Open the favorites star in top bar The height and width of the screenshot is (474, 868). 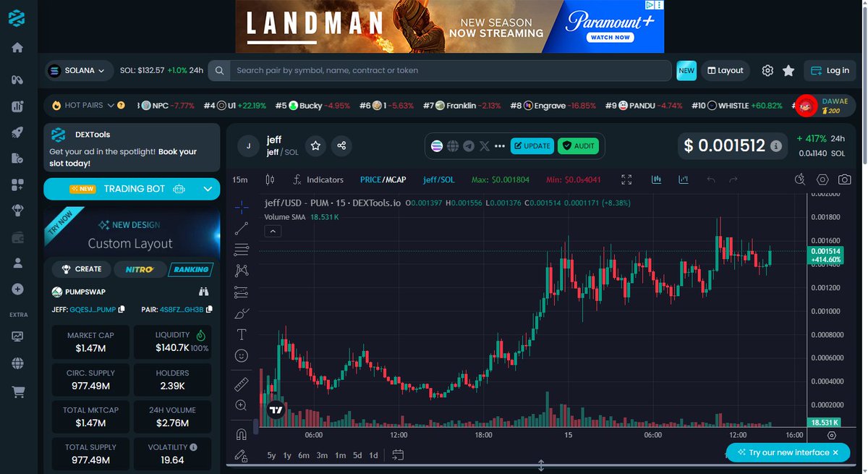[788, 71]
